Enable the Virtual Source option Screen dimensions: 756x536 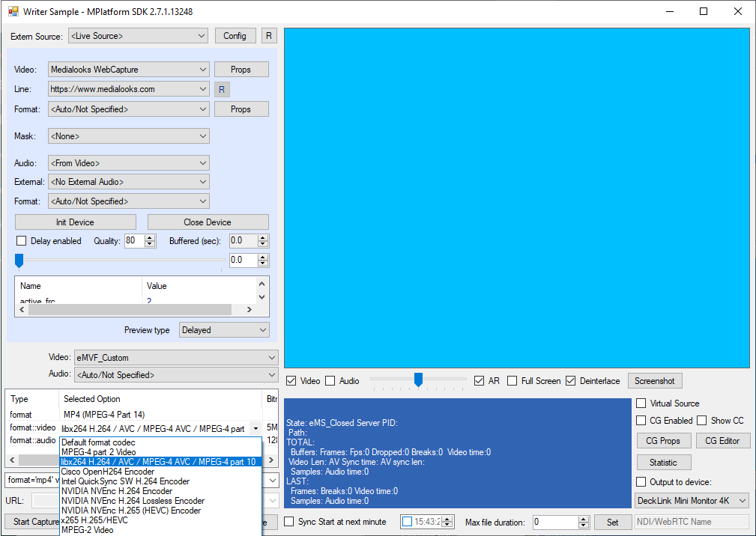pos(641,403)
